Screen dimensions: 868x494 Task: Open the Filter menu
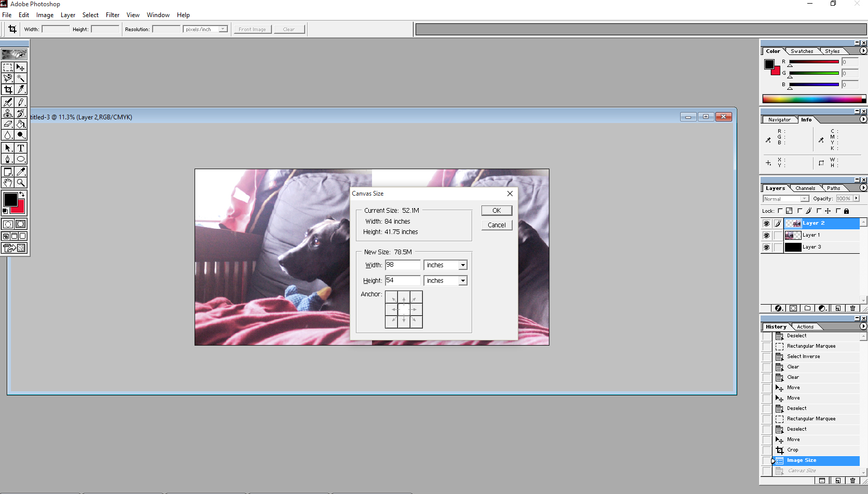point(113,15)
